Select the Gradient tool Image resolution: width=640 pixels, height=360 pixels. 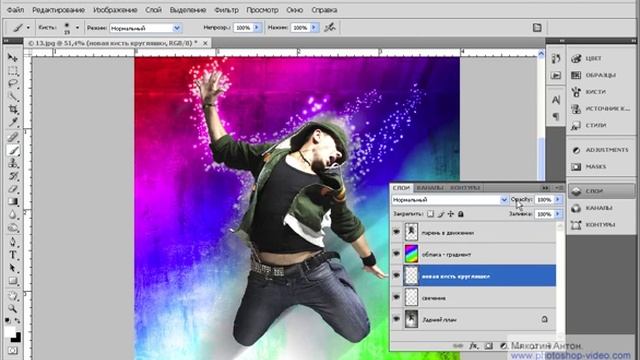[13, 202]
